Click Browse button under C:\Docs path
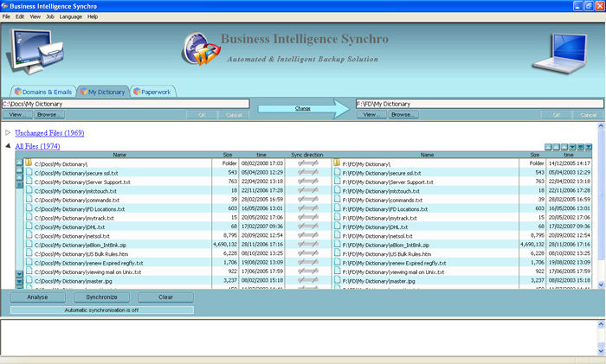This screenshot has height=364, width=606. point(49,115)
